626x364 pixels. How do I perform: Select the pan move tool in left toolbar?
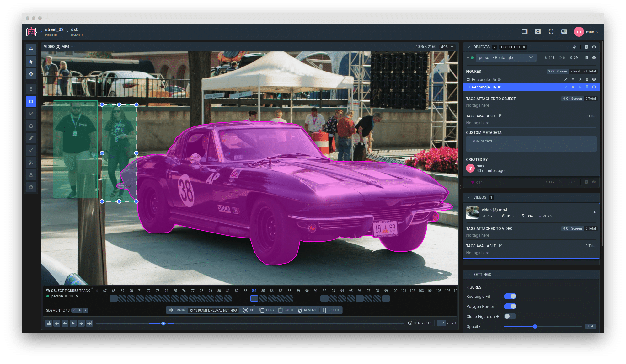pyautogui.click(x=31, y=49)
